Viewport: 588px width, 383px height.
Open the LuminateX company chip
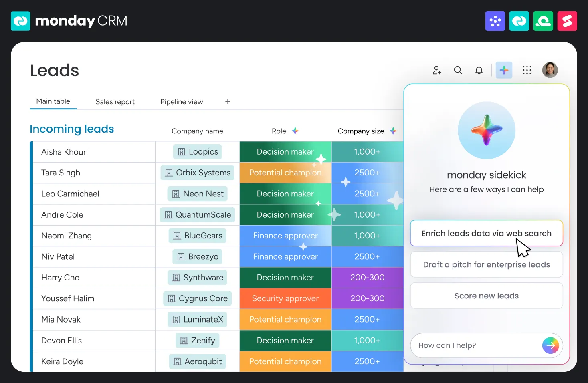tap(198, 319)
